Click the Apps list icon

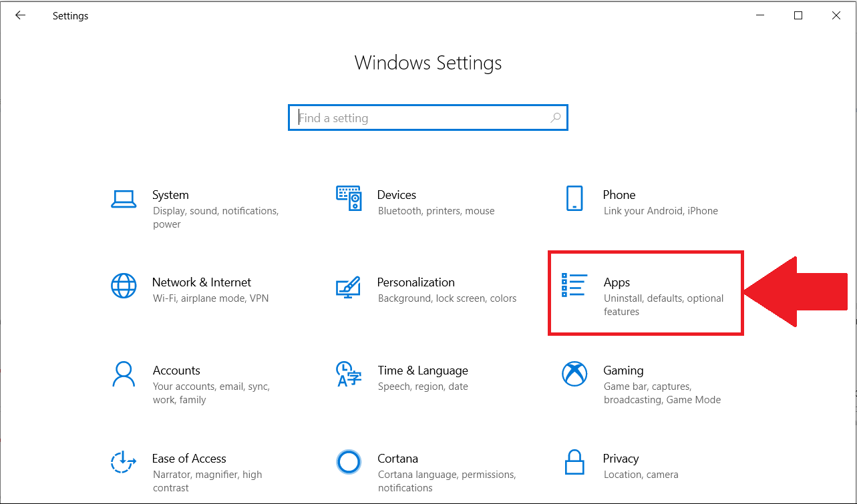pos(574,285)
